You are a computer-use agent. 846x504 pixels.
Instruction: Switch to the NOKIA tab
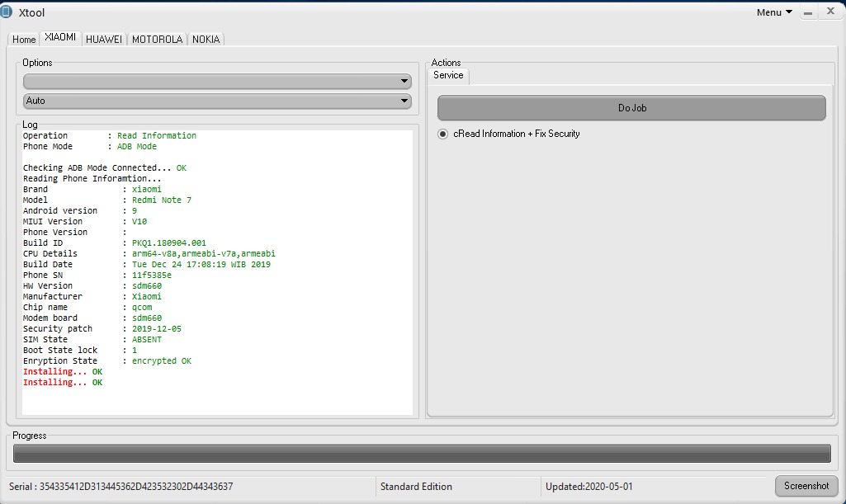click(x=206, y=40)
